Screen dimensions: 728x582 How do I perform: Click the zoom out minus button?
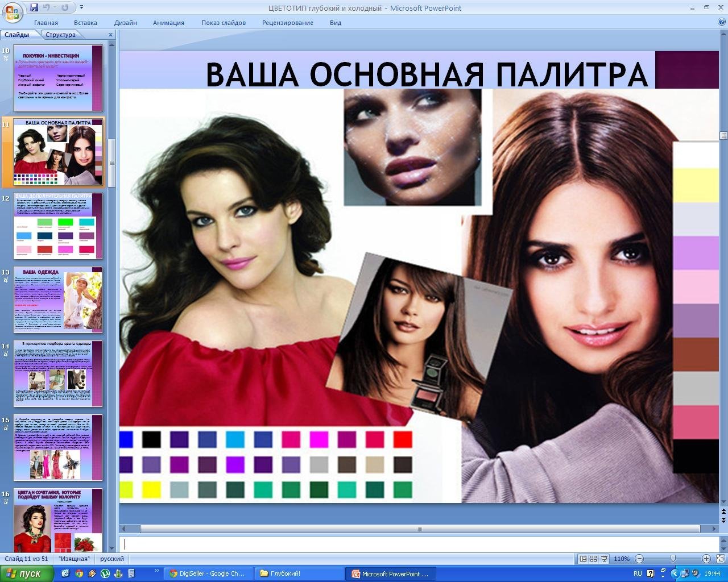point(639,559)
